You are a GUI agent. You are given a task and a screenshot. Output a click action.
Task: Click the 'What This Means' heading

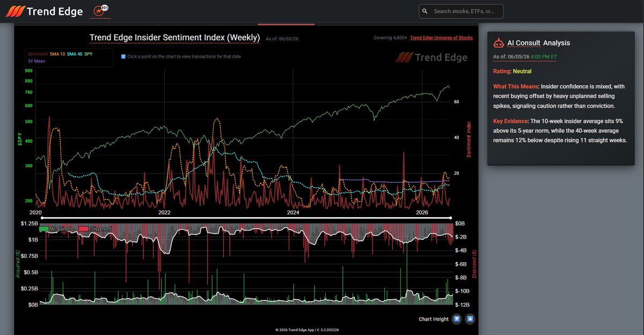click(x=516, y=86)
